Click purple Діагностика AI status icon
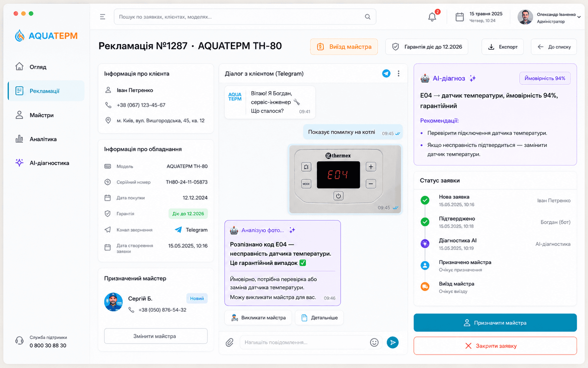 425,244
